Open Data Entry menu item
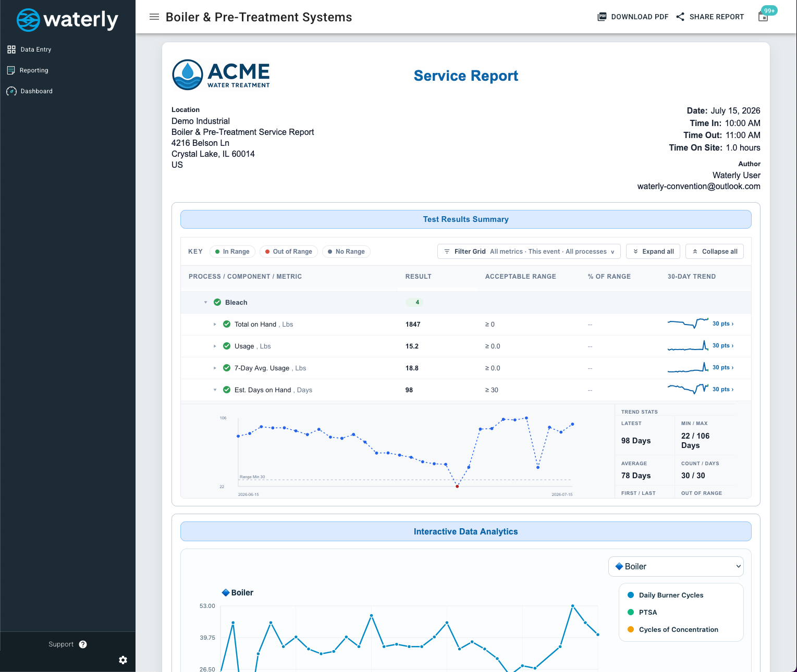The height and width of the screenshot is (672, 797). 36,49
